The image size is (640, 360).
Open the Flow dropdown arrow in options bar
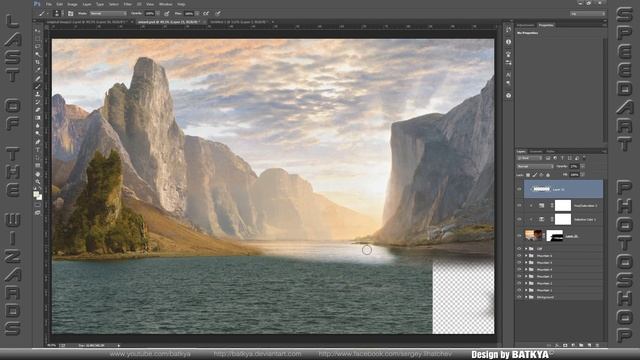[197, 13]
